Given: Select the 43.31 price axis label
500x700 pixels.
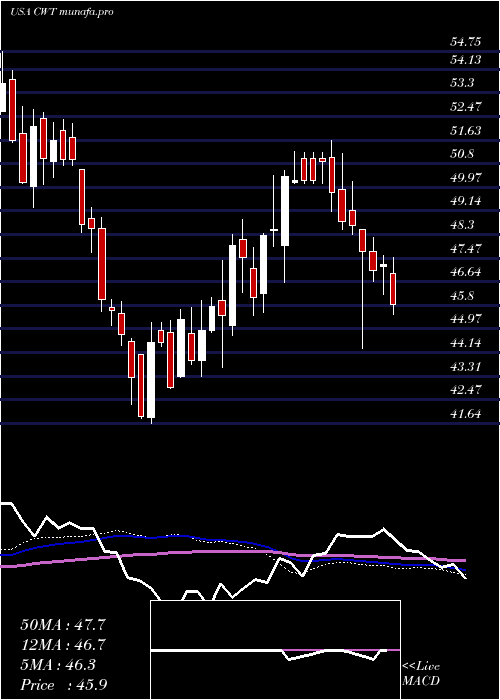Looking at the screenshot, I should tap(466, 367).
